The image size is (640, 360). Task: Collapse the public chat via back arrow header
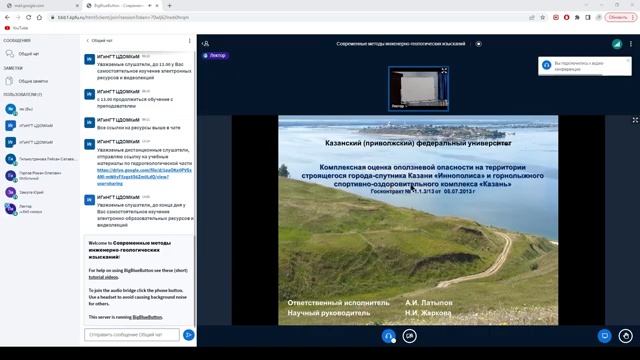pyautogui.click(x=99, y=41)
